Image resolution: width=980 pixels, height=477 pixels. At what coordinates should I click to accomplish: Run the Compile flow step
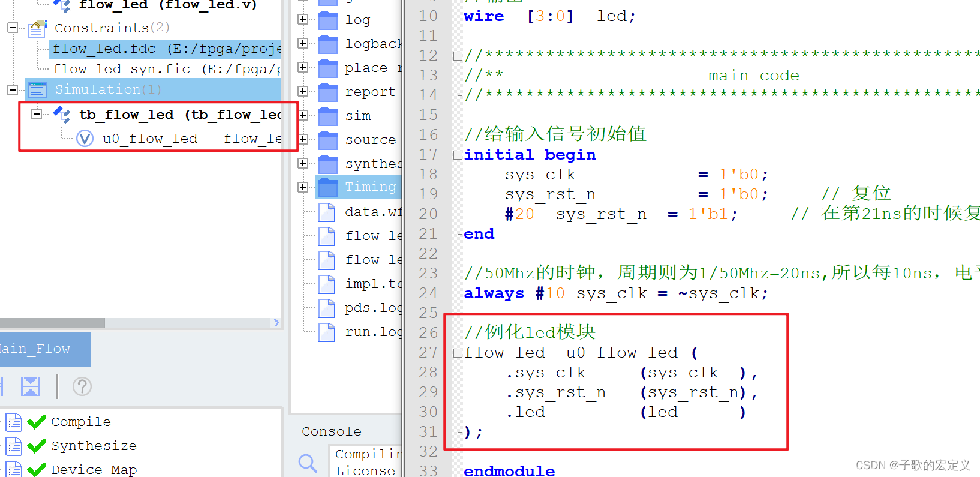tap(81, 422)
